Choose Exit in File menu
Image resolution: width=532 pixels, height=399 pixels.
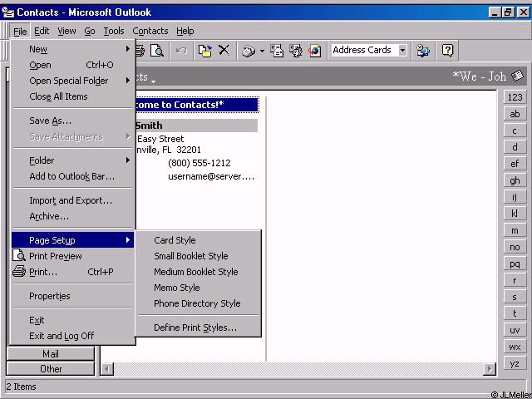(72, 320)
